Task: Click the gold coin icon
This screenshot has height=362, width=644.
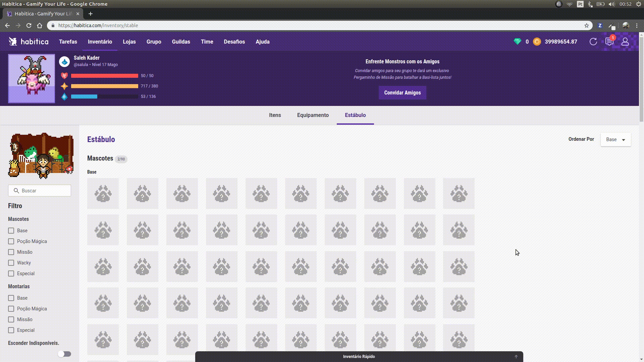Action: pos(537,42)
